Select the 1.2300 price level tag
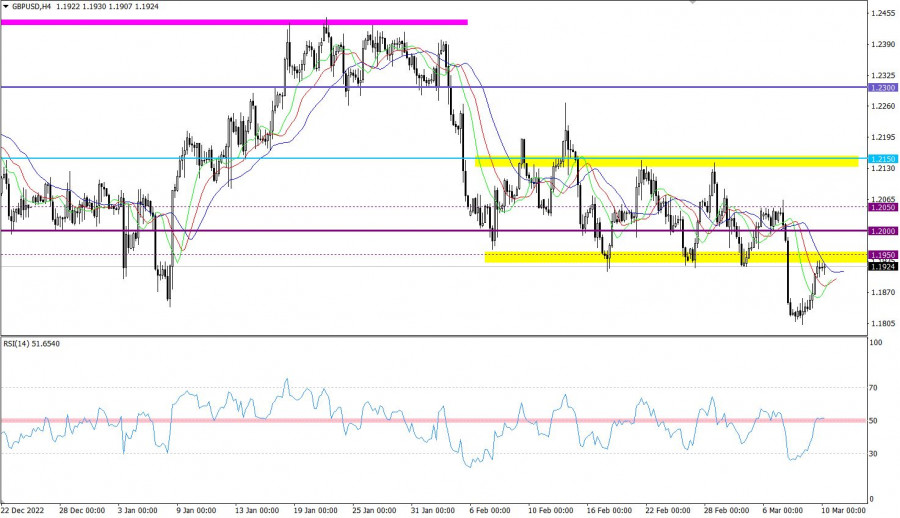900x518 pixels. pyautogui.click(x=882, y=88)
